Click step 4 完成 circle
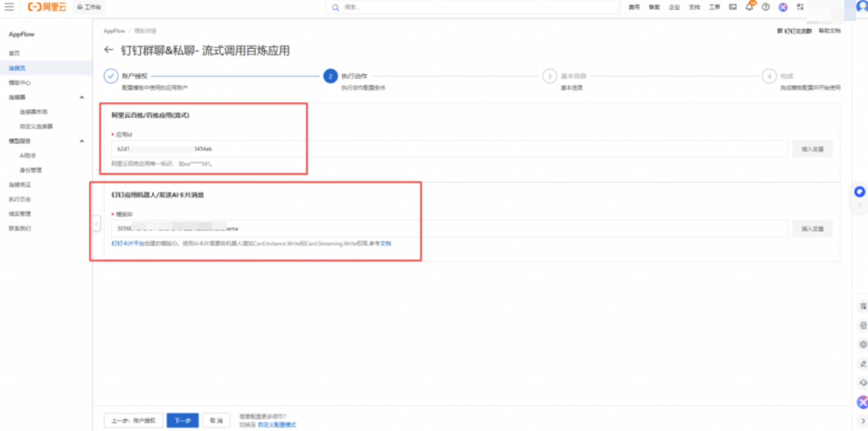Viewport: 868px width, 431px height. [769, 76]
